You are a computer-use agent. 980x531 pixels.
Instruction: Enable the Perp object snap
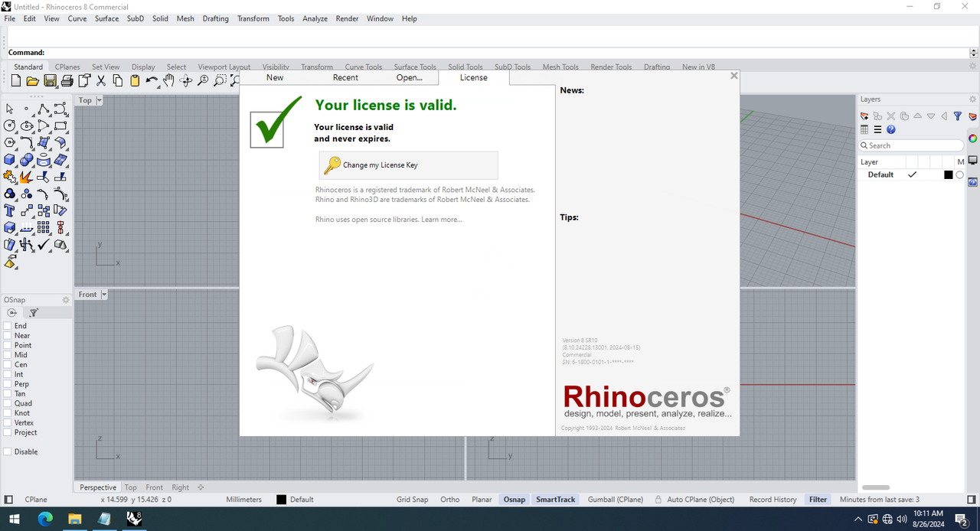[x=8, y=384]
